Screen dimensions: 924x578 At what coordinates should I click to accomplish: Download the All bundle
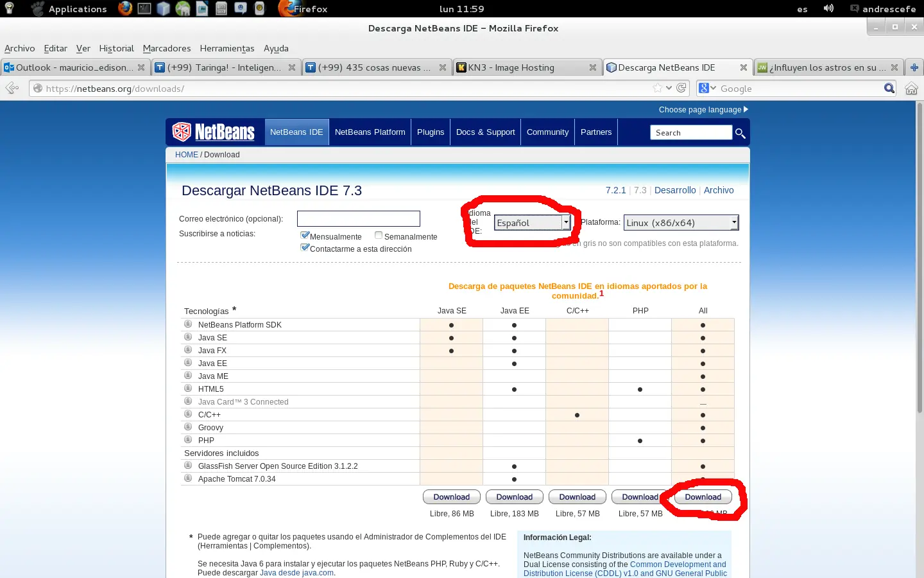click(x=703, y=497)
